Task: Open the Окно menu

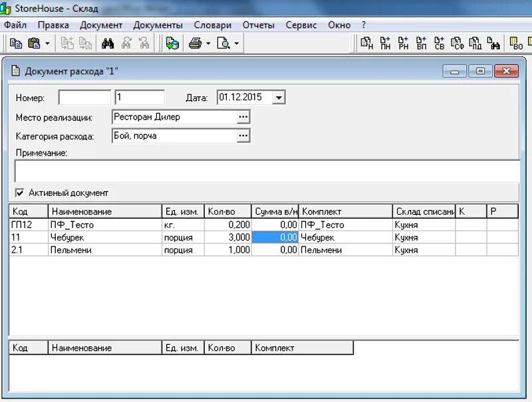Action: point(339,25)
